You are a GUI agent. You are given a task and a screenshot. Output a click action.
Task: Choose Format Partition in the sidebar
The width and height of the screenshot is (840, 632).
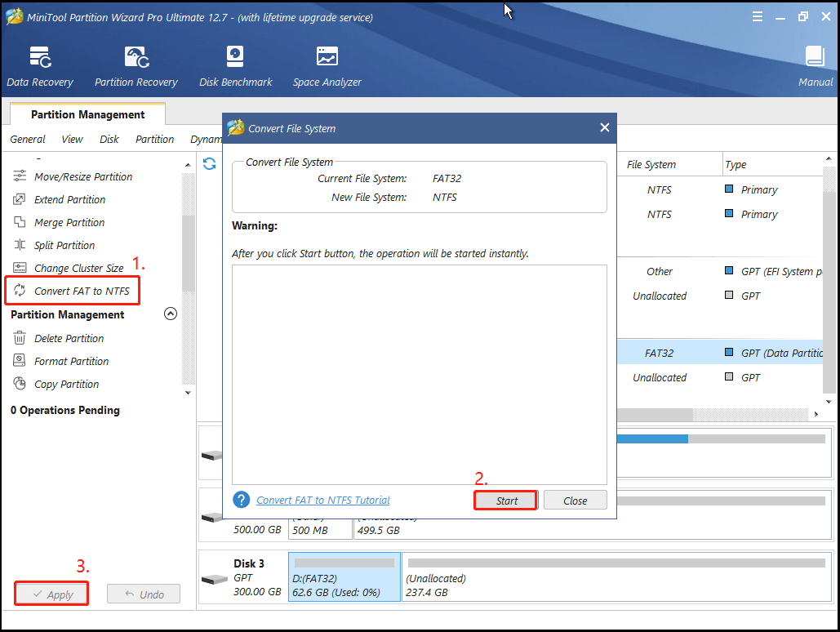tap(71, 362)
